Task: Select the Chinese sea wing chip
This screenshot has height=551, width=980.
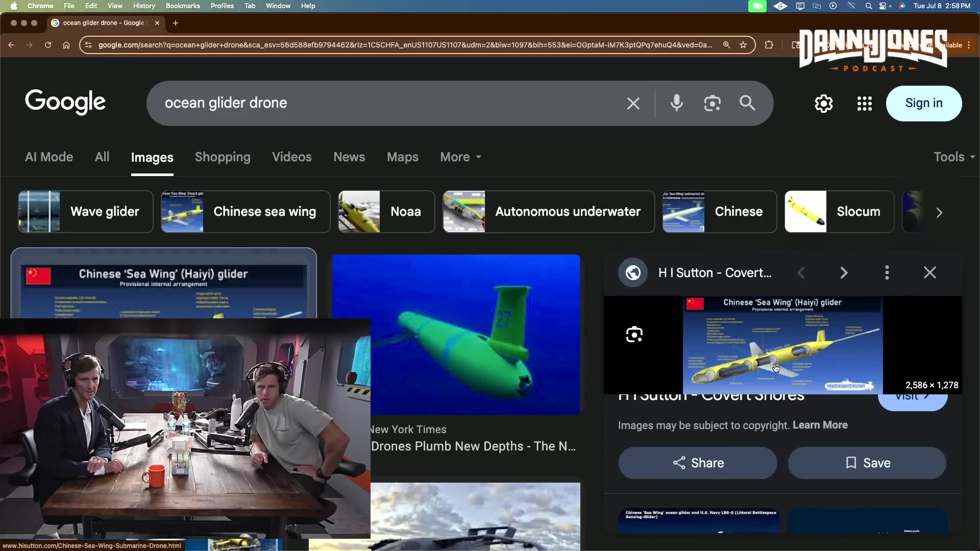Action: 246,212
